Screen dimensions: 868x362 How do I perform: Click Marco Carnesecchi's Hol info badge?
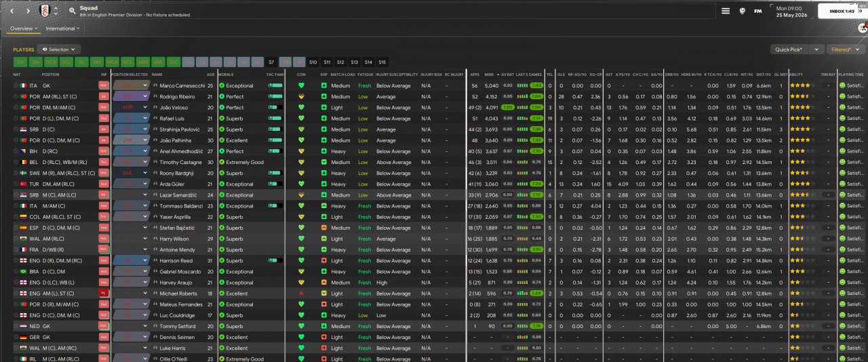click(103, 86)
